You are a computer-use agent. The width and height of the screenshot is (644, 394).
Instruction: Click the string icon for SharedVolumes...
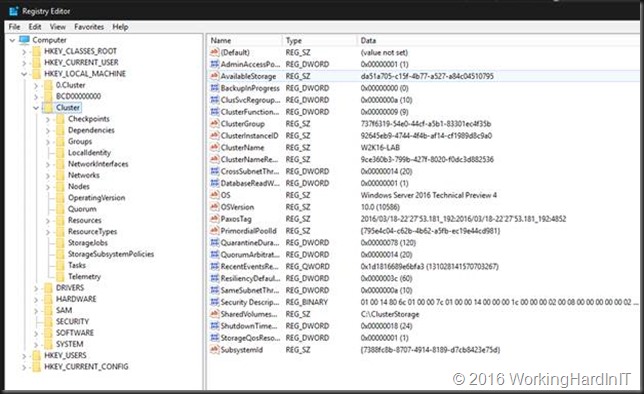(214, 314)
